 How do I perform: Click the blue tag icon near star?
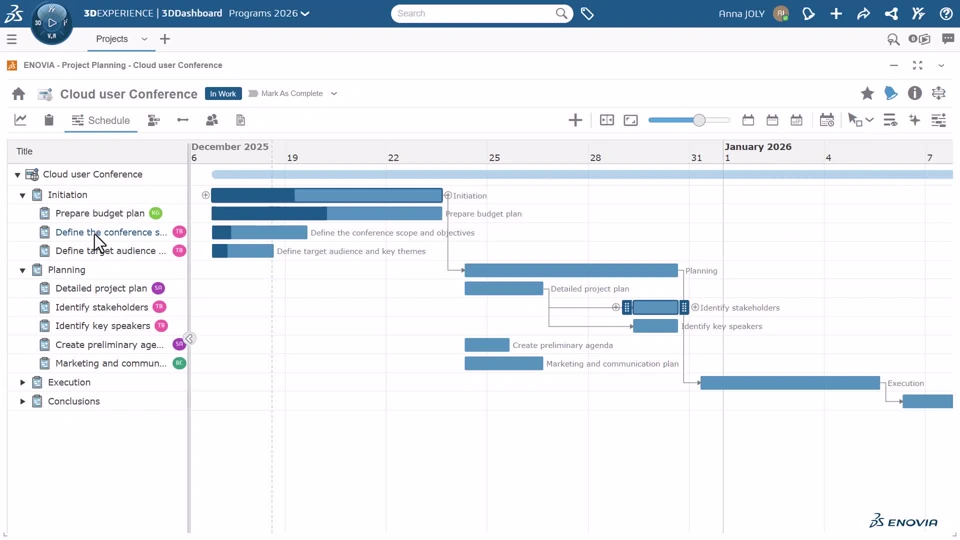click(x=891, y=93)
